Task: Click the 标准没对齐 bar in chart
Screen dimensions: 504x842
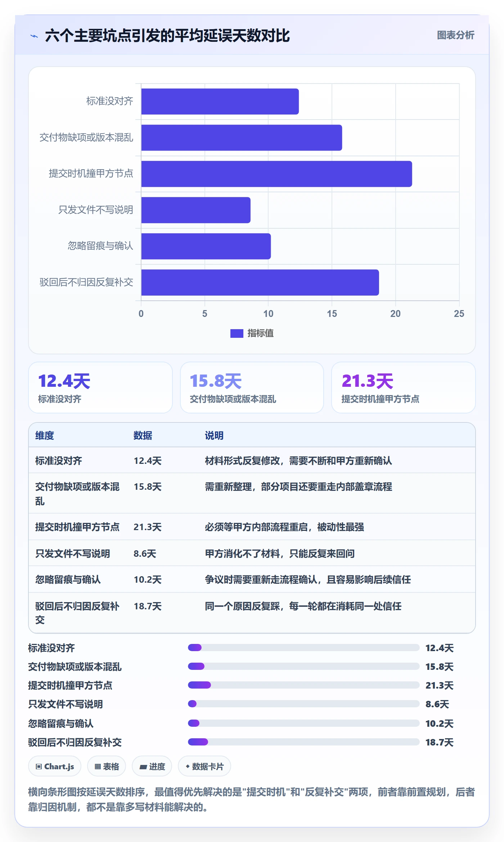Action: [220, 102]
